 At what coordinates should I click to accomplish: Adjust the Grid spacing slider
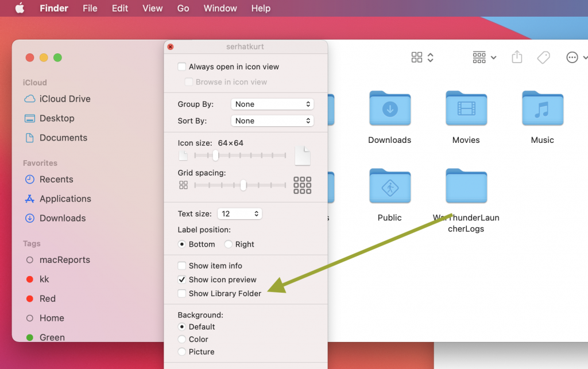243,185
